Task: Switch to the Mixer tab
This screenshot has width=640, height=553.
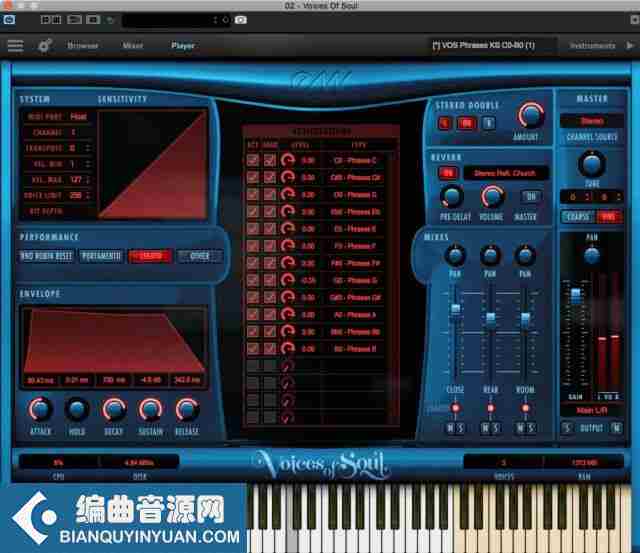Action: 133,45
